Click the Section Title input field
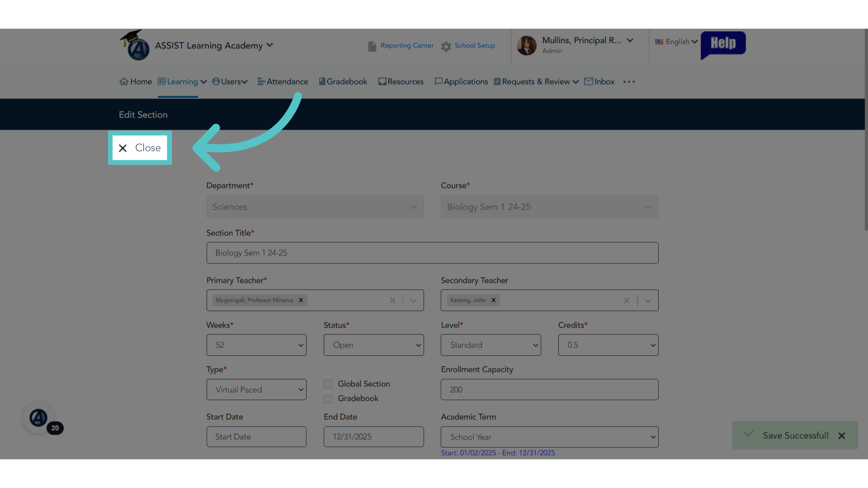The height and width of the screenshot is (488, 868). pos(432,253)
